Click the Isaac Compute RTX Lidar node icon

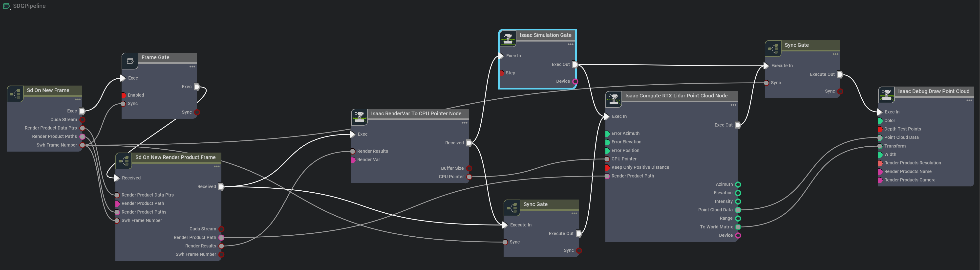click(x=614, y=99)
